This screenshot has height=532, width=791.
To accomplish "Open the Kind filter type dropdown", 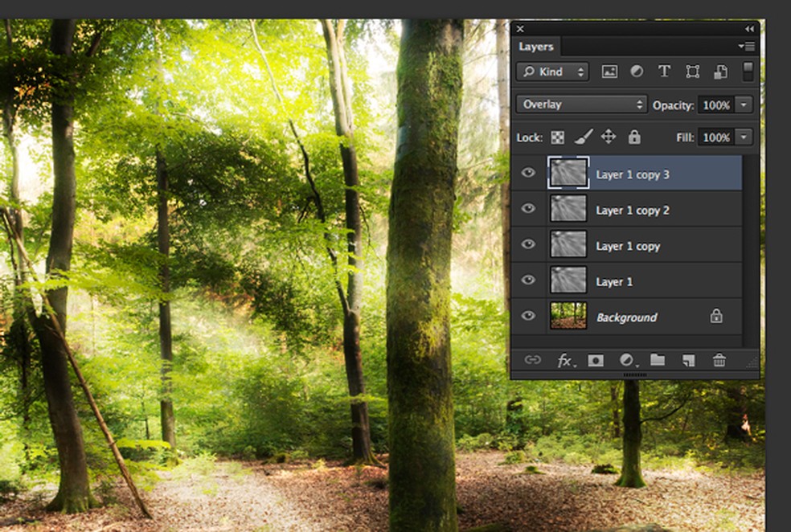I will (x=553, y=72).
